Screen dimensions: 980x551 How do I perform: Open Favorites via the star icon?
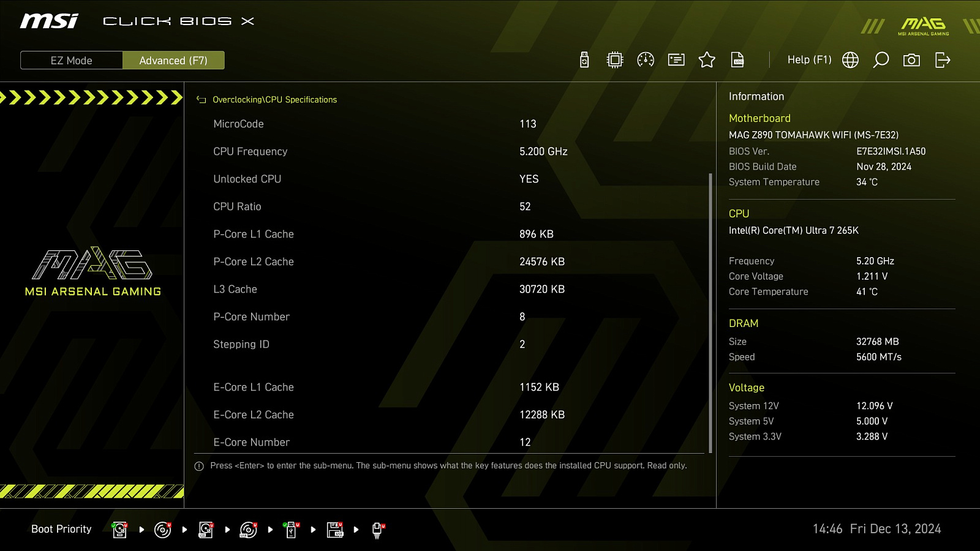tap(707, 60)
